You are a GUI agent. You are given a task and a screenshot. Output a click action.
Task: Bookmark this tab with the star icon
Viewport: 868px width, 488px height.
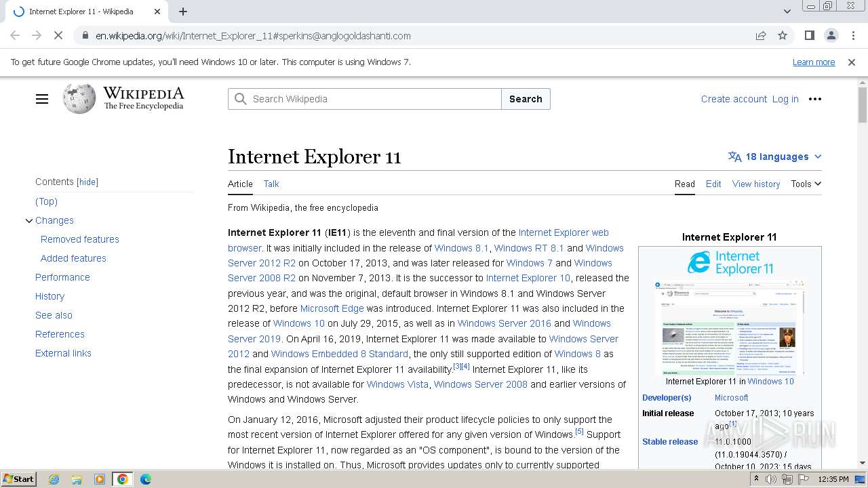point(783,36)
